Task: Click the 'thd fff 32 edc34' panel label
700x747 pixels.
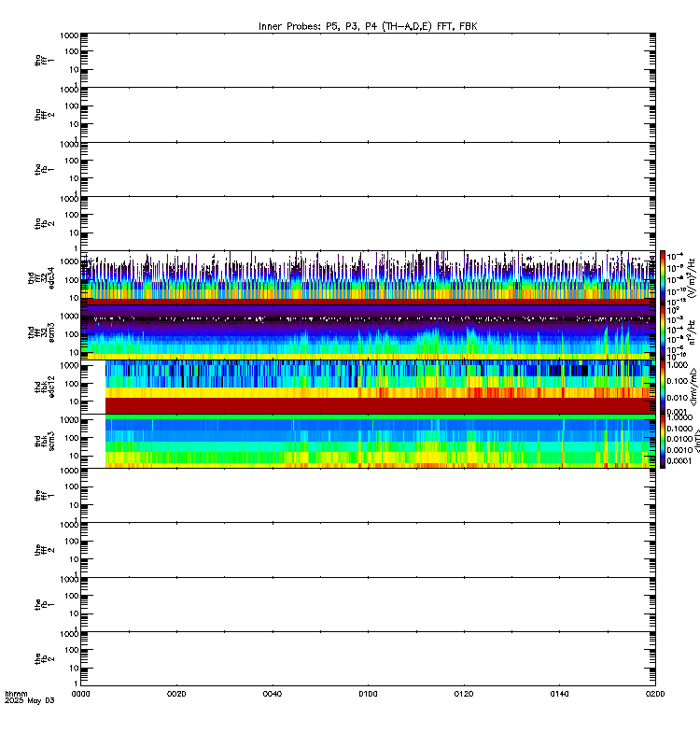Action: click(41, 278)
